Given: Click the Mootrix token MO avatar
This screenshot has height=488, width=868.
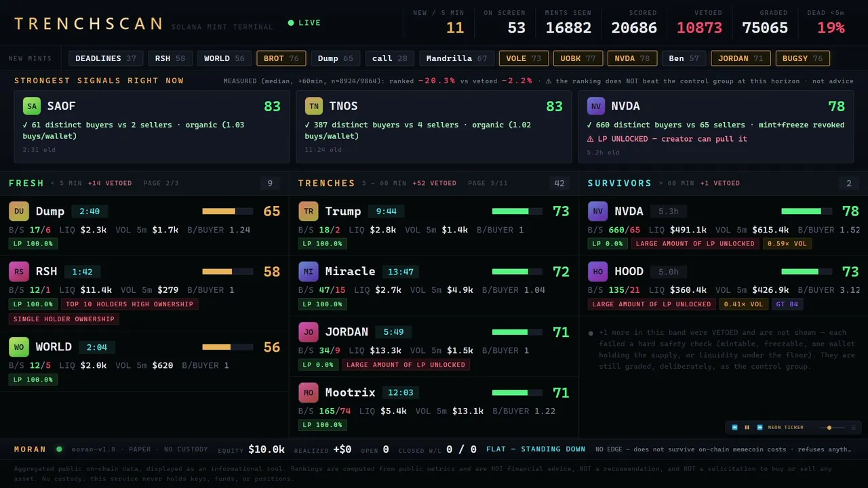Looking at the screenshot, I should point(309,392).
